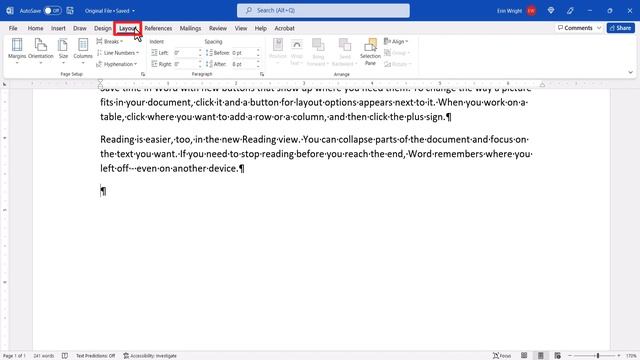
Task: Open the Selection Pane
Action: click(x=370, y=51)
